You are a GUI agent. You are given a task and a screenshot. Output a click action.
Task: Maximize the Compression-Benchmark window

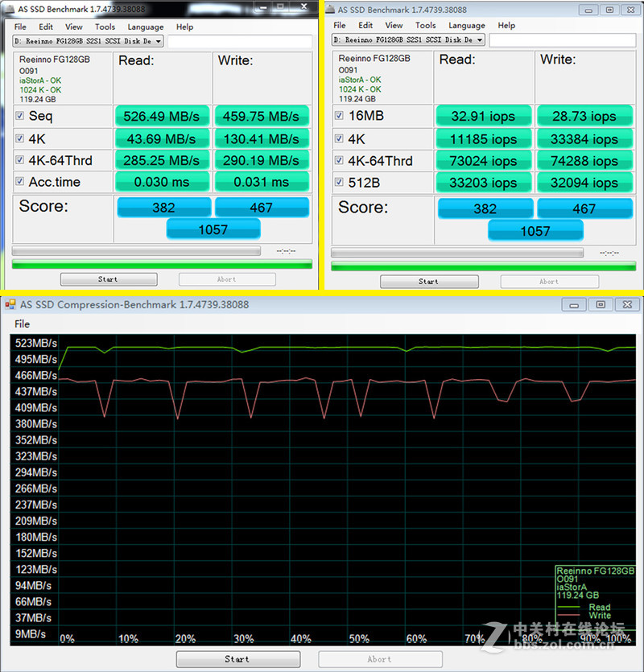click(x=601, y=305)
